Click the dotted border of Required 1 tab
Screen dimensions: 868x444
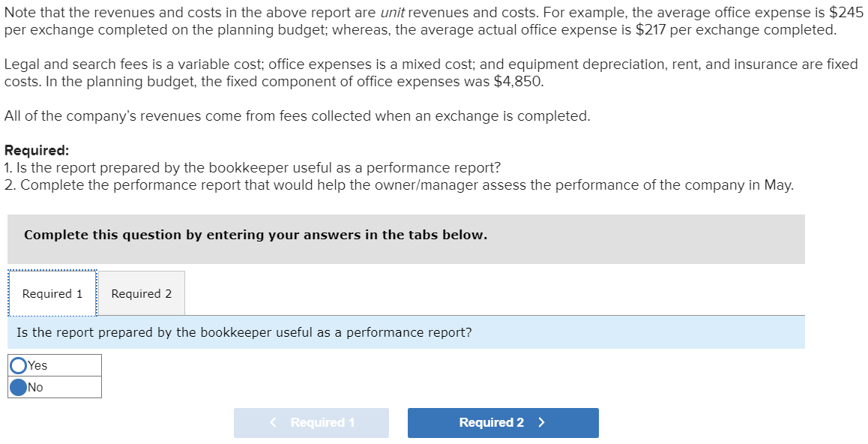pyautogui.click(x=51, y=271)
